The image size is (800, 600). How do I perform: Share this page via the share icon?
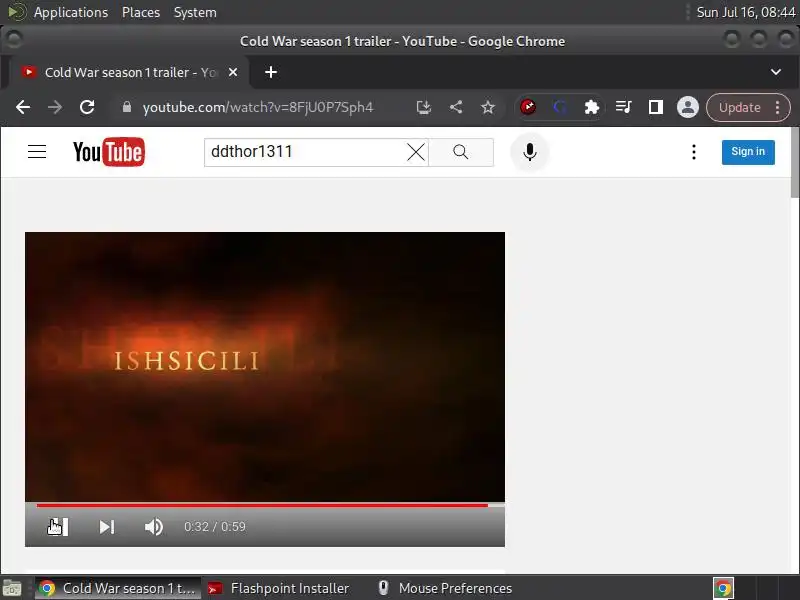[456, 107]
